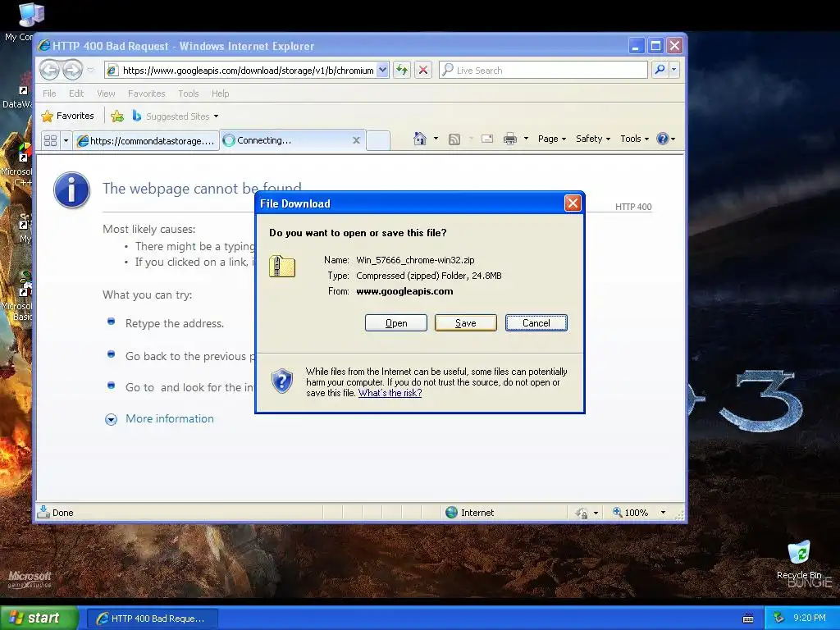
Task: Open the Edit menu
Action: [76, 94]
